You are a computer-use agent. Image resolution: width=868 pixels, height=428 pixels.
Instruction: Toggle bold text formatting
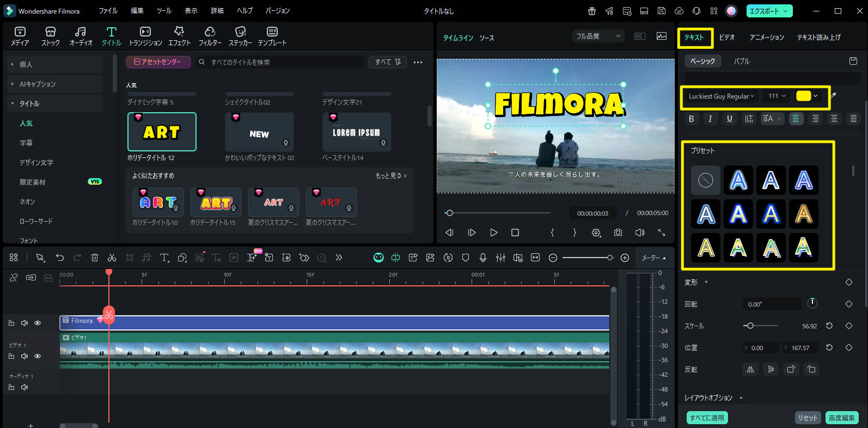pyautogui.click(x=692, y=119)
